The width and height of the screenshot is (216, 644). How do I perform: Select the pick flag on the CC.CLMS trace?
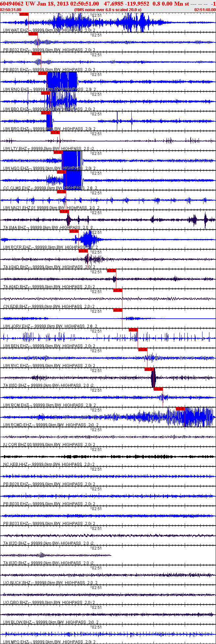pyautogui.click(x=62, y=172)
